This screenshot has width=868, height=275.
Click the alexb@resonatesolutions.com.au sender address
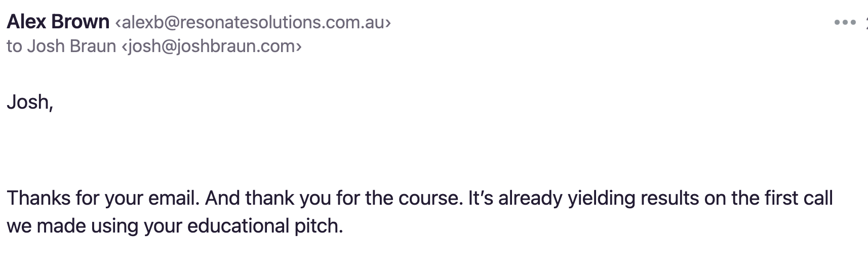[253, 22]
